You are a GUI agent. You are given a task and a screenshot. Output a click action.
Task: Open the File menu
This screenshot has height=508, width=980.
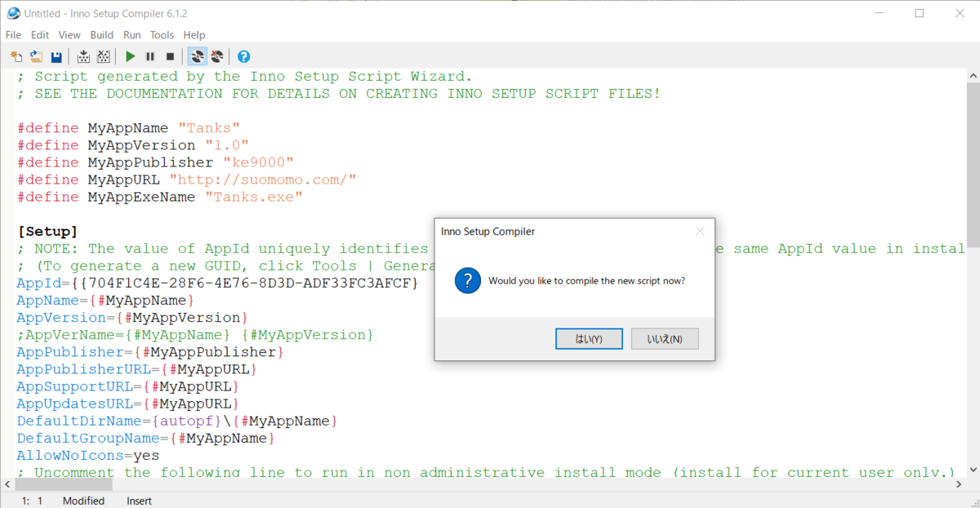(x=13, y=35)
